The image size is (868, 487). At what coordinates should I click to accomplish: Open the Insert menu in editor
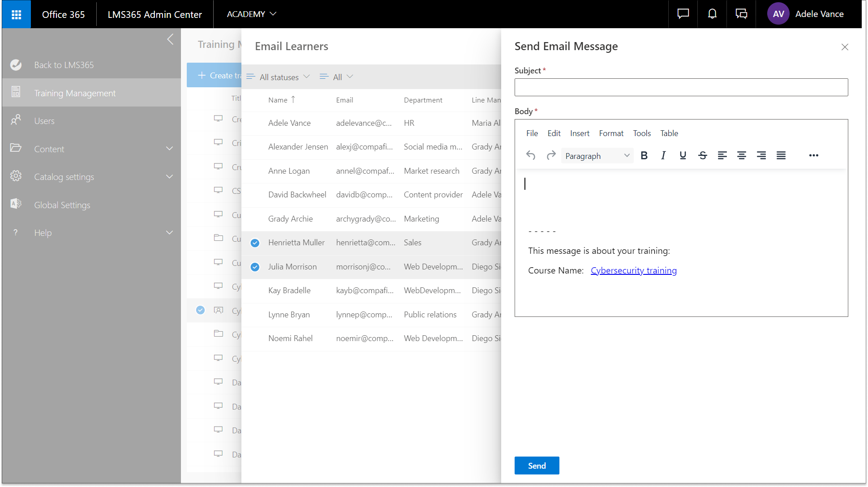tap(580, 133)
